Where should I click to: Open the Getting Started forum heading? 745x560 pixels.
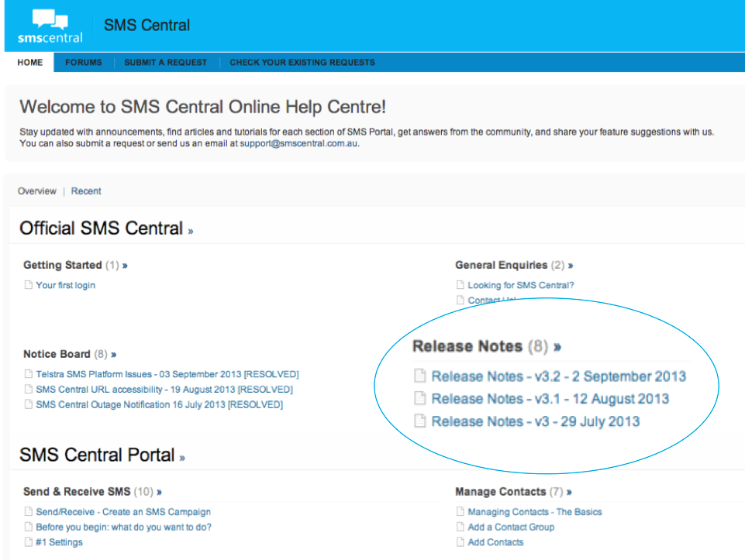62,265
